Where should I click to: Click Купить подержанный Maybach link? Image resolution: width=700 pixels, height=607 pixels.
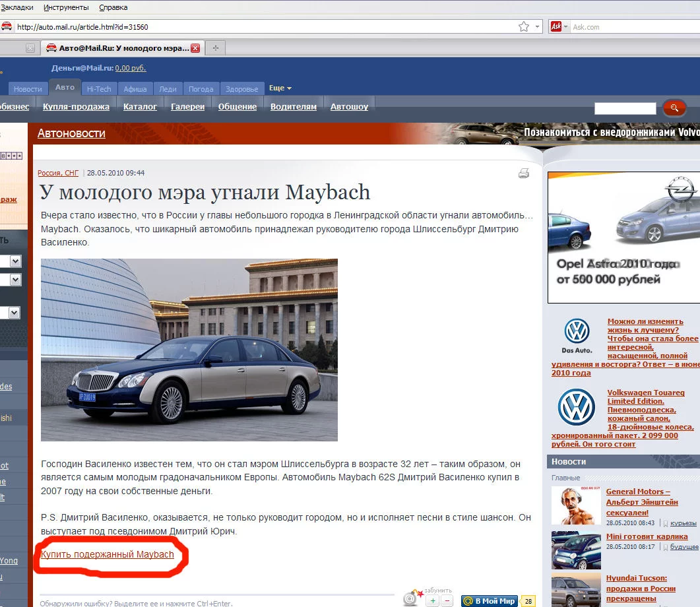pos(107,554)
